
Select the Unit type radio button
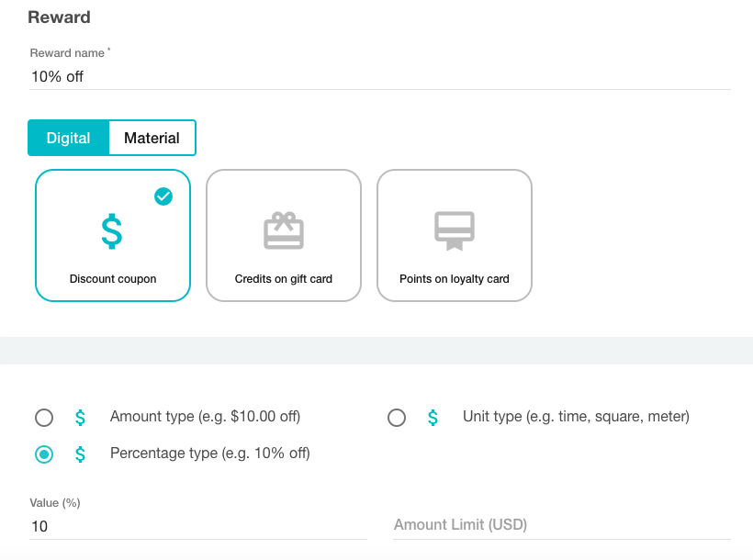[x=397, y=418]
